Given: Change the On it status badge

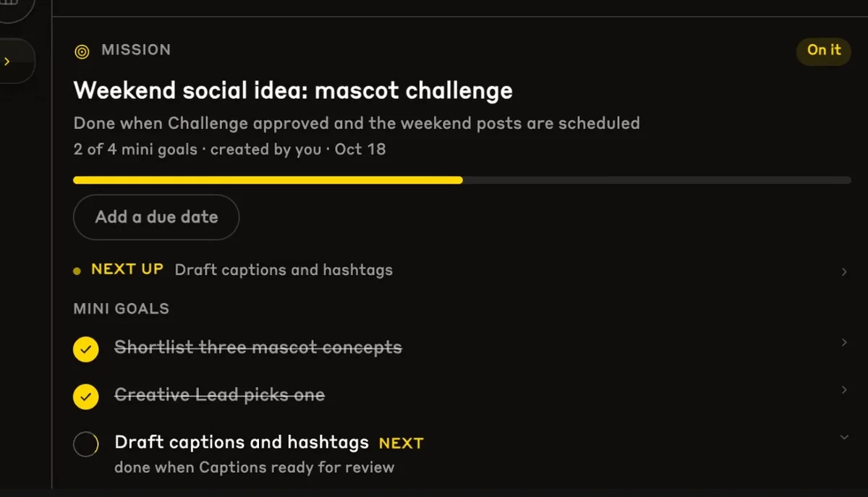Looking at the screenshot, I should point(824,51).
